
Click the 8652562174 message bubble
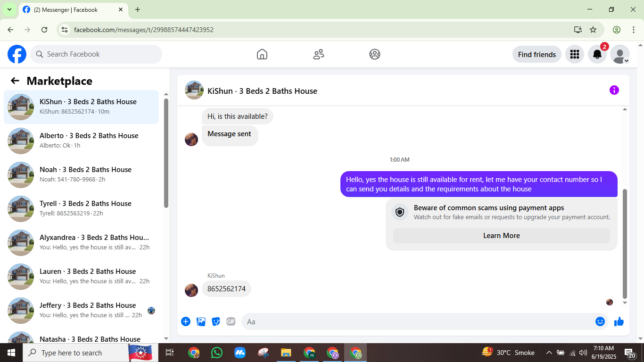(x=226, y=289)
